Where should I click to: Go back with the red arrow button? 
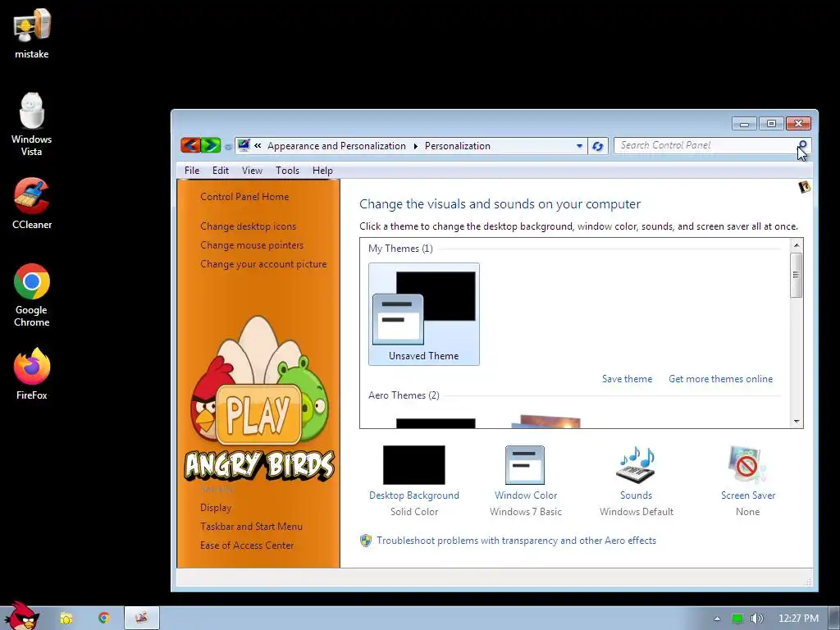click(x=190, y=145)
